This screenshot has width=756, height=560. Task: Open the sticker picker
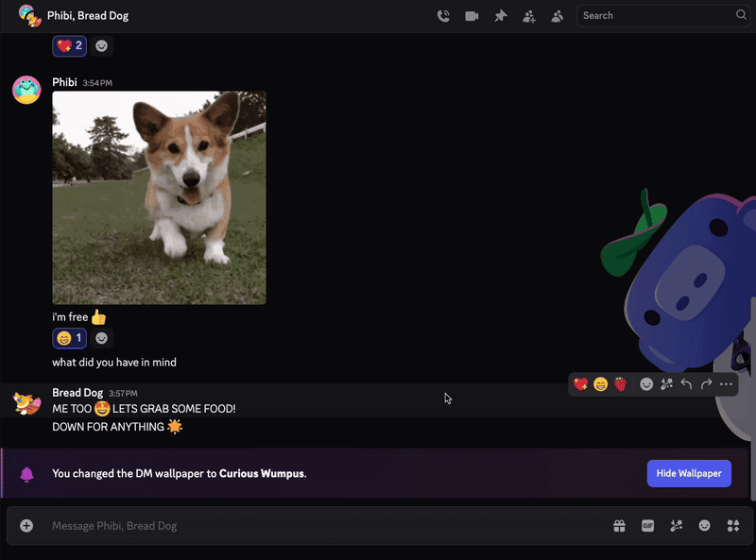(676, 526)
